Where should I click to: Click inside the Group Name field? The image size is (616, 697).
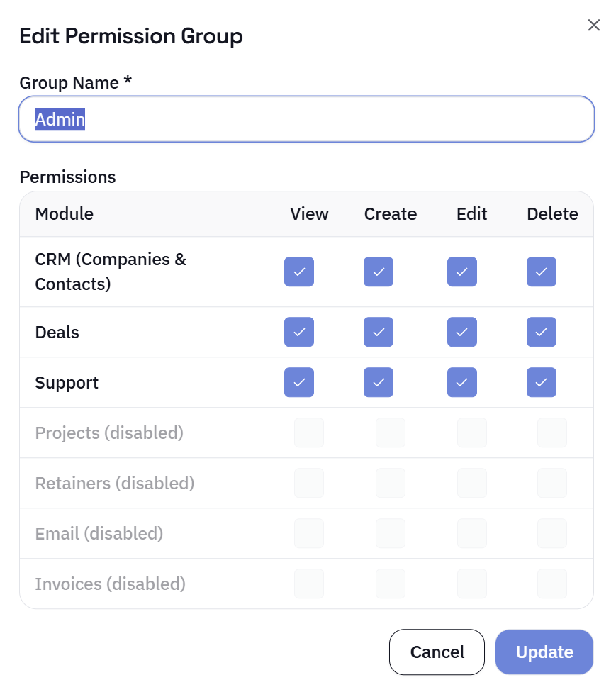(306, 119)
